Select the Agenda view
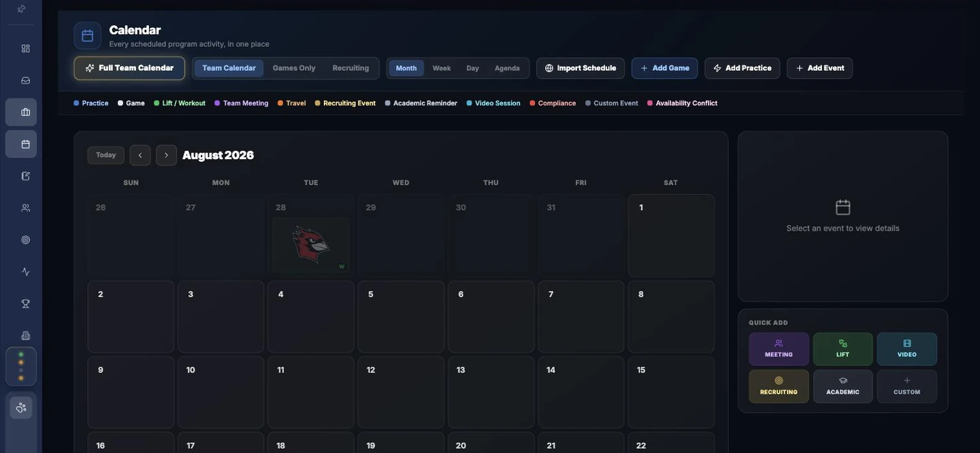This screenshot has height=453, width=980. click(x=507, y=68)
